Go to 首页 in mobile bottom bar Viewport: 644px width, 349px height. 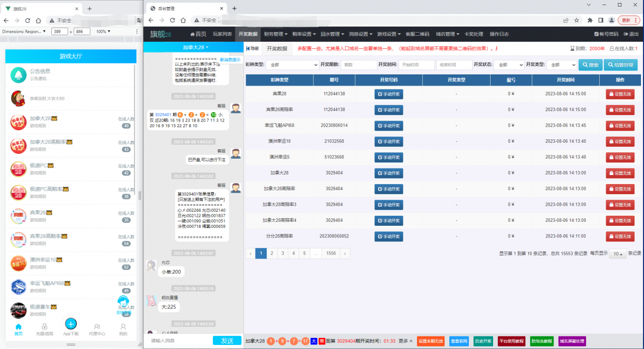click(x=19, y=329)
